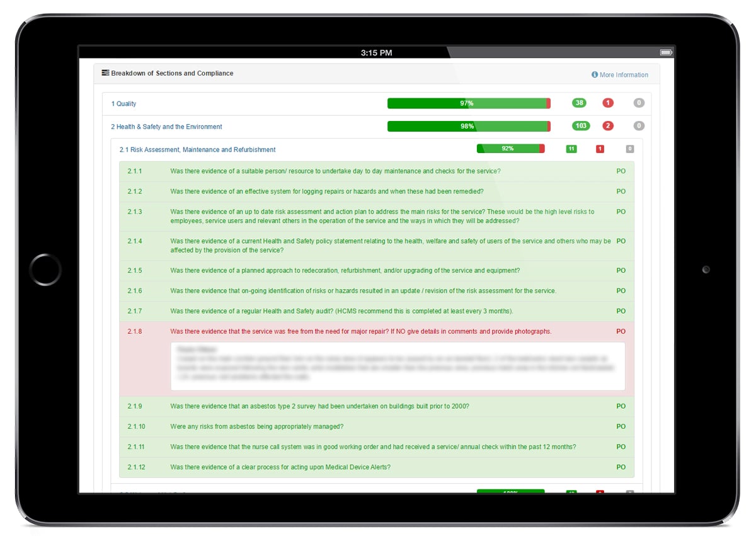Click the Breakdown of Sections list icon
The width and height of the screenshot is (756, 536).
[x=105, y=73]
